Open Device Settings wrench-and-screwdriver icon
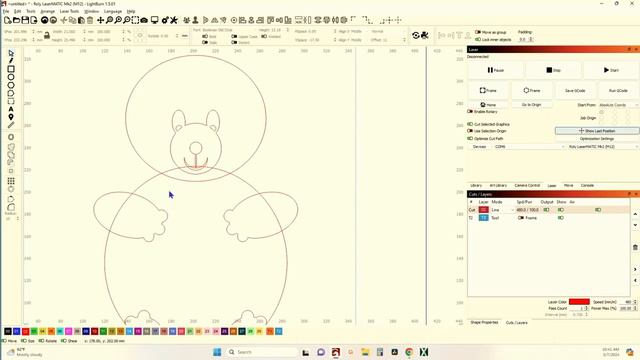The image size is (640, 360). (174, 20)
